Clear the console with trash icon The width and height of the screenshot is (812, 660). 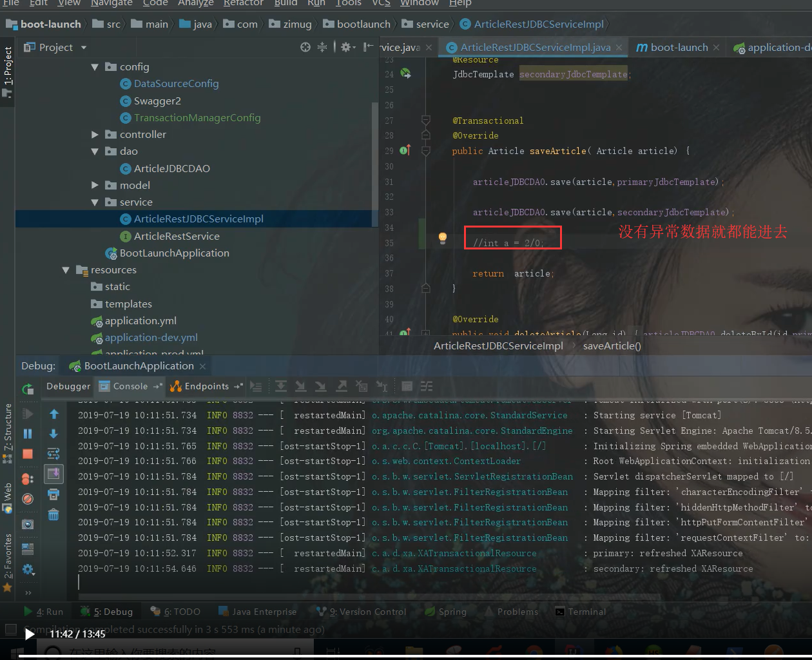[53, 514]
